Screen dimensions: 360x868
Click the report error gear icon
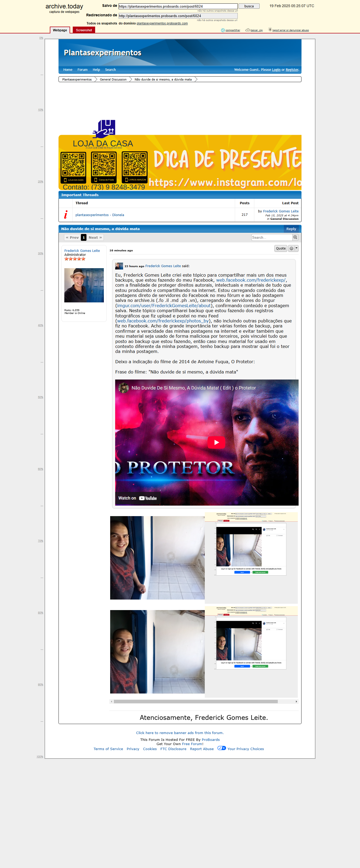tap(270, 30)
